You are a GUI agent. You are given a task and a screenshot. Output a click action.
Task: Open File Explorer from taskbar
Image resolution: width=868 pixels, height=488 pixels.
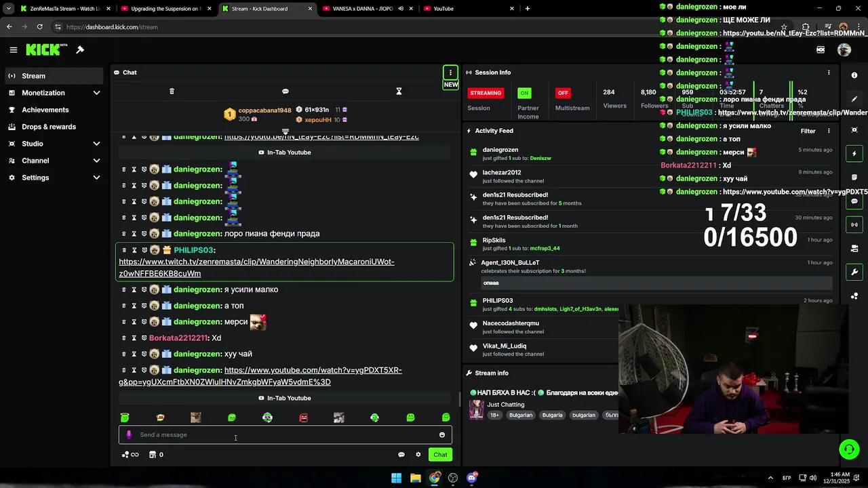tap(415, 478)
